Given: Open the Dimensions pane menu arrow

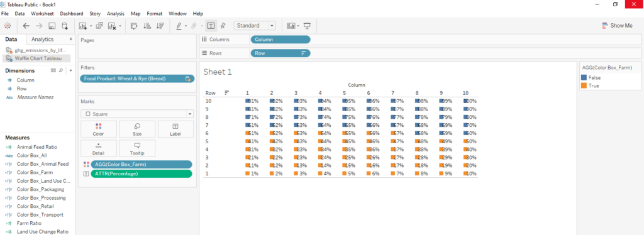Looking at the screenshot, I should coord(70,70).
